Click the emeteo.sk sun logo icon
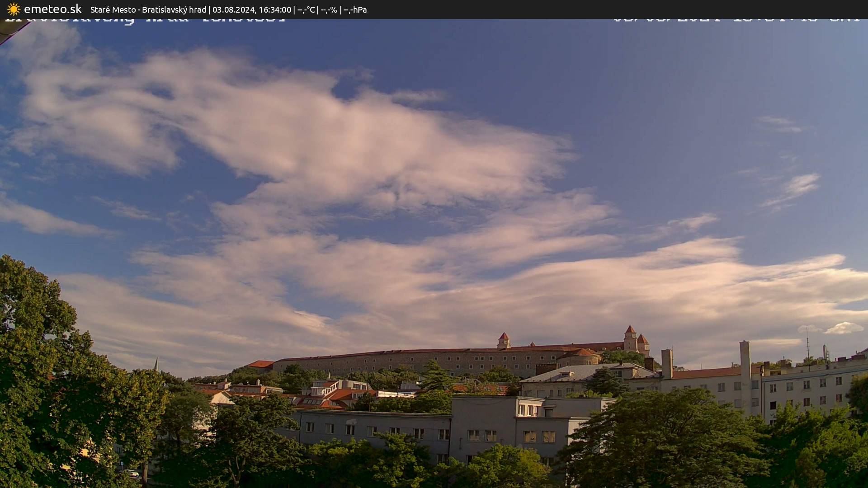This screenshot has height=488, width=868. pyautogui.click(x=14, y=9)
